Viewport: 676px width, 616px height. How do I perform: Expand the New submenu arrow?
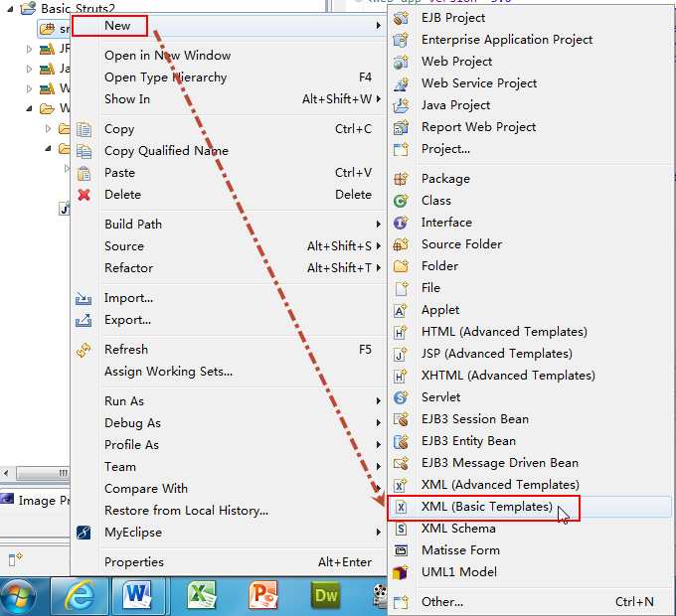point(379,26)
